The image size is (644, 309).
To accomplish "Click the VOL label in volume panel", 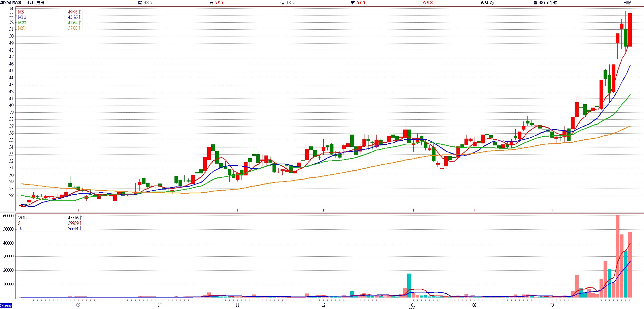I will pos(22,218).
